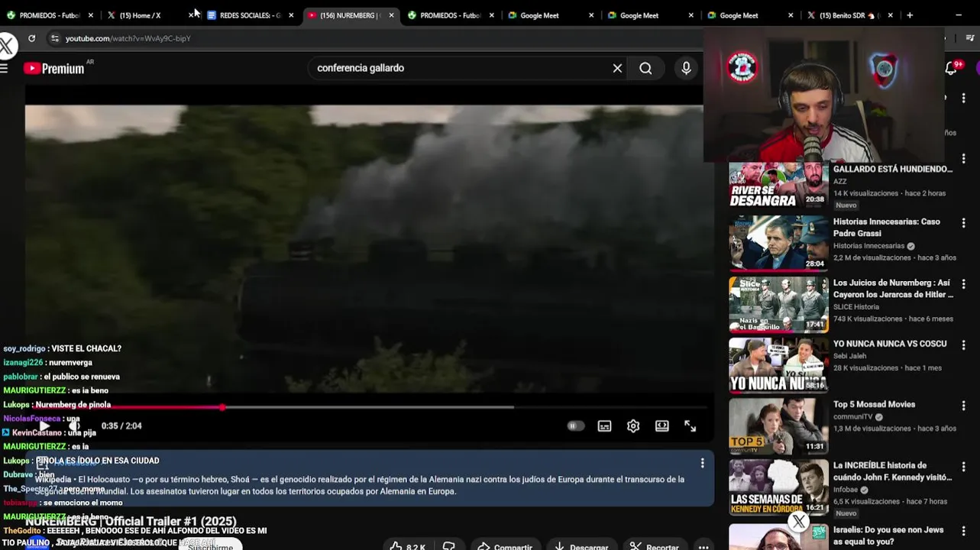The width and height of the screenshot is (980, 550).
Task: Visit the AZZ channel name
Action: click(x=840, y=182)
